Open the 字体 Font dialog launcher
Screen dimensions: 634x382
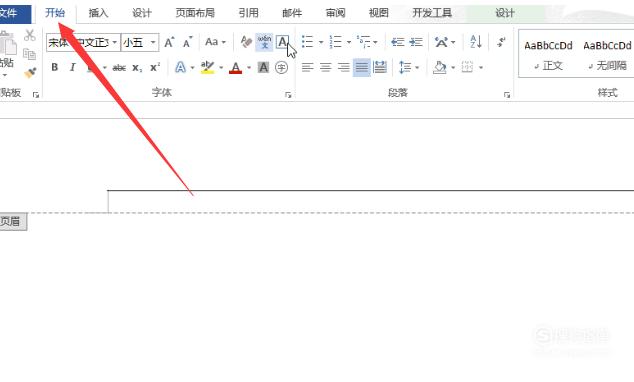288,95
